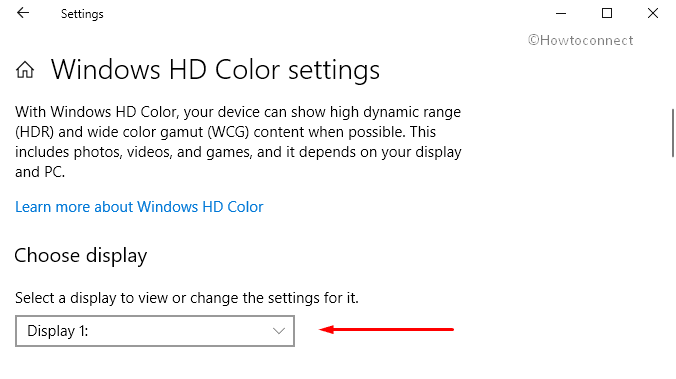Click the HDR and WCG description paragraph
Image resolution: width=676 pixels, height=379 pixels.
[x=238, y=142]
